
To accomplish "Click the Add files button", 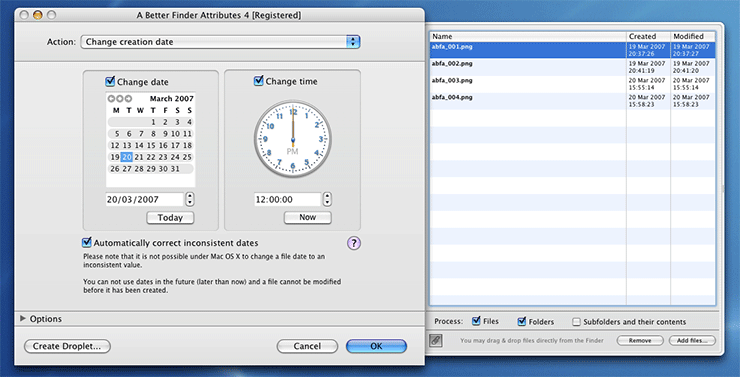I will (x=692, y=340).
